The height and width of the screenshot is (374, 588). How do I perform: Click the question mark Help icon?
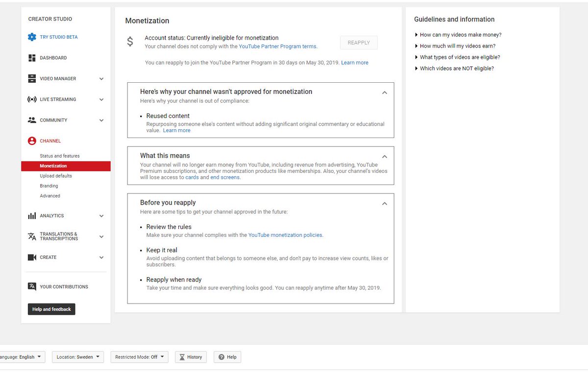[x=221, y=357]
